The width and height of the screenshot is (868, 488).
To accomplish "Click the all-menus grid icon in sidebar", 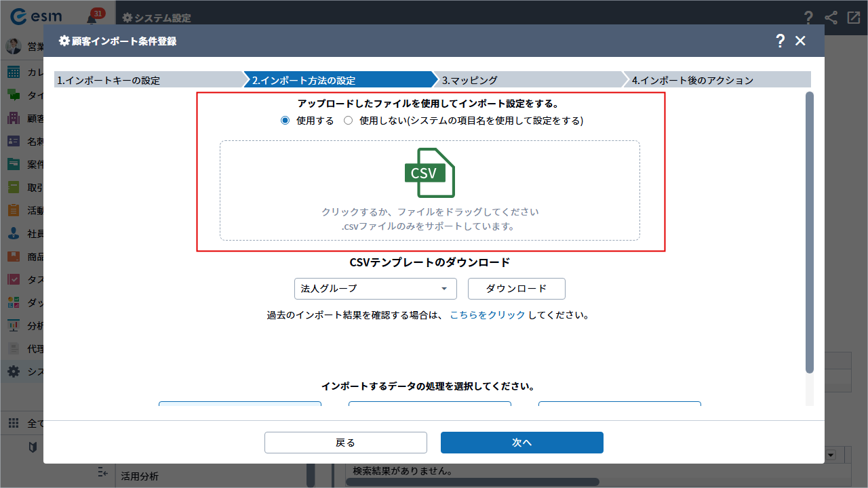I will (14, 423).
